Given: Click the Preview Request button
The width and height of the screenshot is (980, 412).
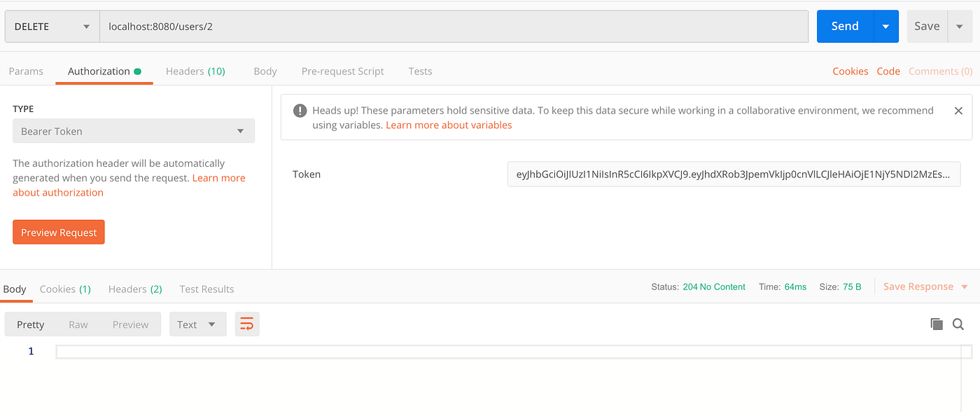Looking at the screenshot, I should (x=58, y=232).
